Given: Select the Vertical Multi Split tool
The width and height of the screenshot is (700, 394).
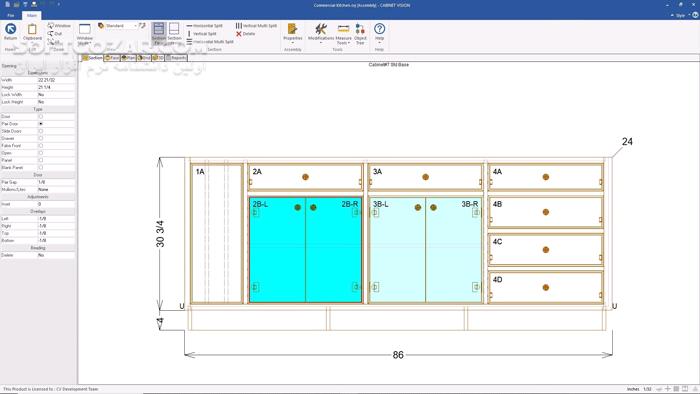Looking at the screenshot, I should click(x=256, y=26).
